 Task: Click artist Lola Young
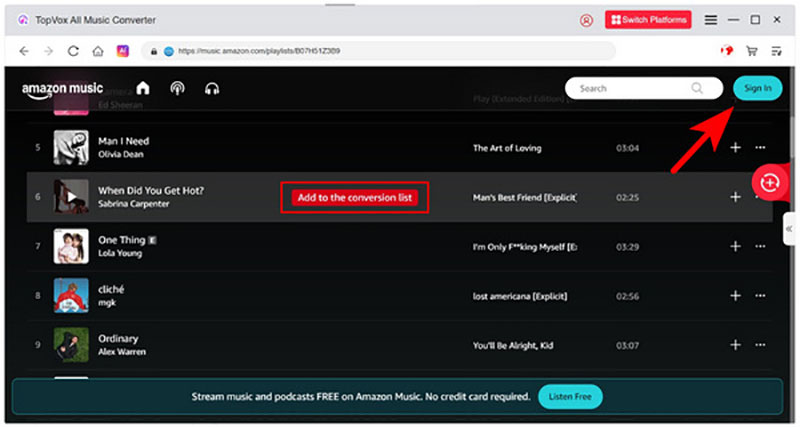pyautogui.click(x=120, y=253)
